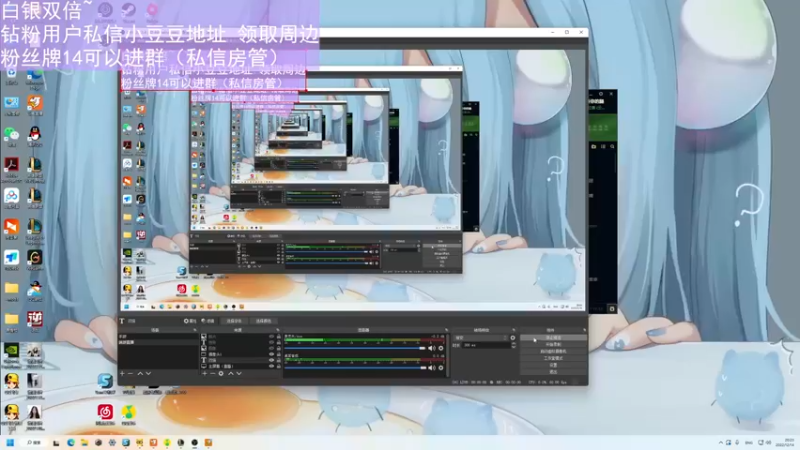The width and height of the screenshot is (800, 450).
Task: Toggle eye of the window capture source row
Action: (x=271, y=354)
